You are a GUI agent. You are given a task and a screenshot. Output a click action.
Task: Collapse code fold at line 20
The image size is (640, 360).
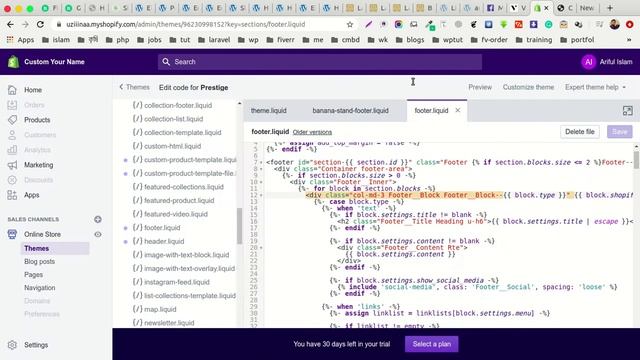(x=261, y=248)
